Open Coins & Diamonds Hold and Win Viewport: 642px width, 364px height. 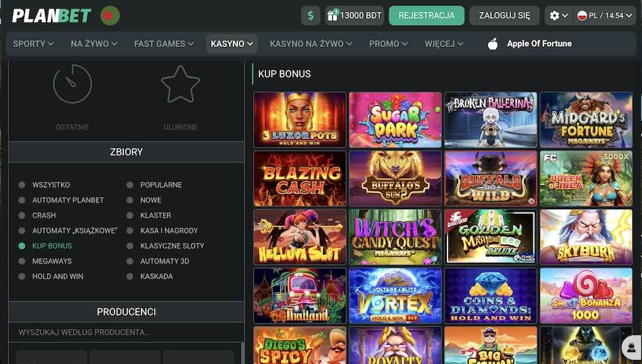pos(490,296)
